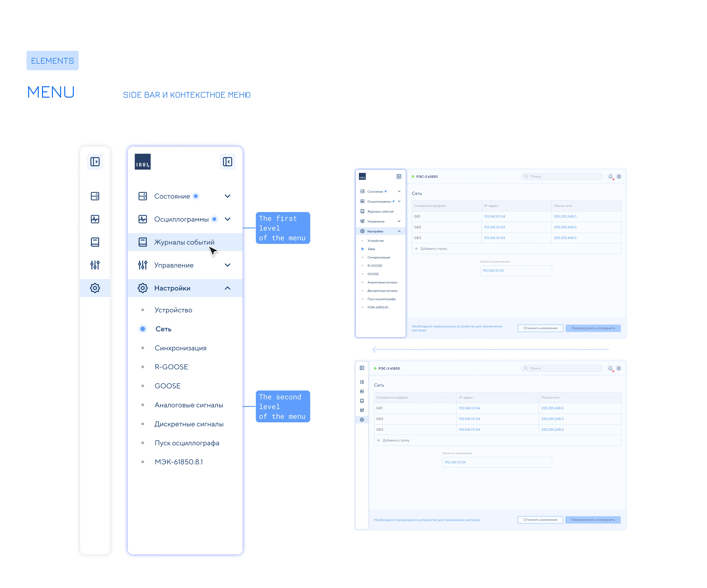Open Пуск осциллографа in large sidebar

pos(187,443)
